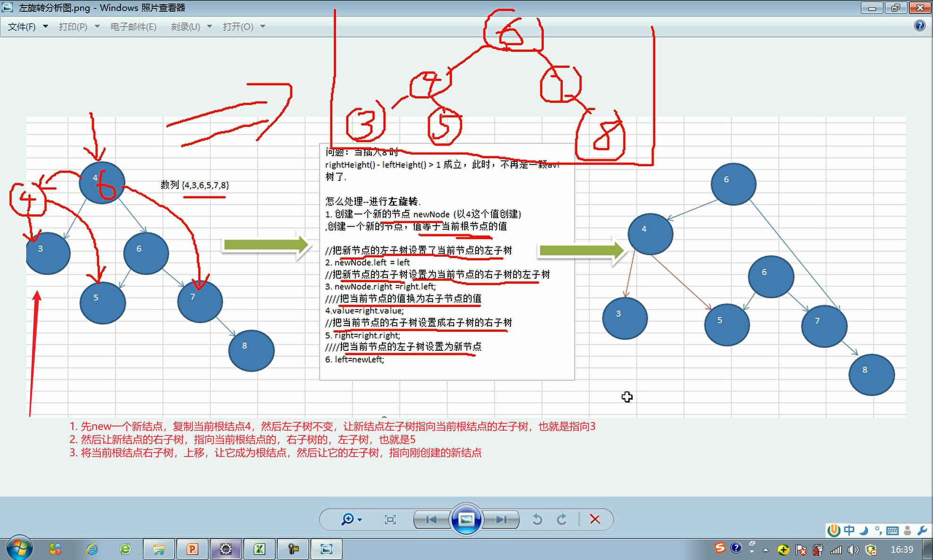This screenshot has width=933, height=560.
Task: Switch to the gear-icon taskbar app
Action: point(226,549)
